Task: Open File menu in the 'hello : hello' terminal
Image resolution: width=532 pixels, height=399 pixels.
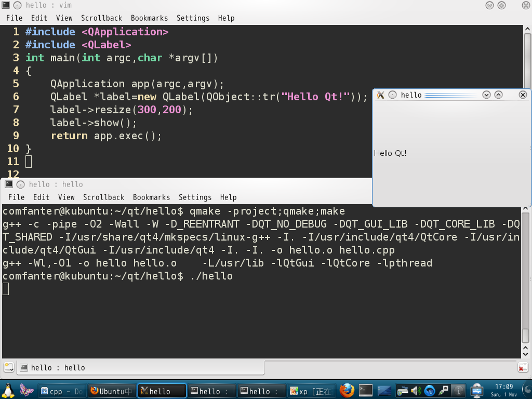Action: 16,197
